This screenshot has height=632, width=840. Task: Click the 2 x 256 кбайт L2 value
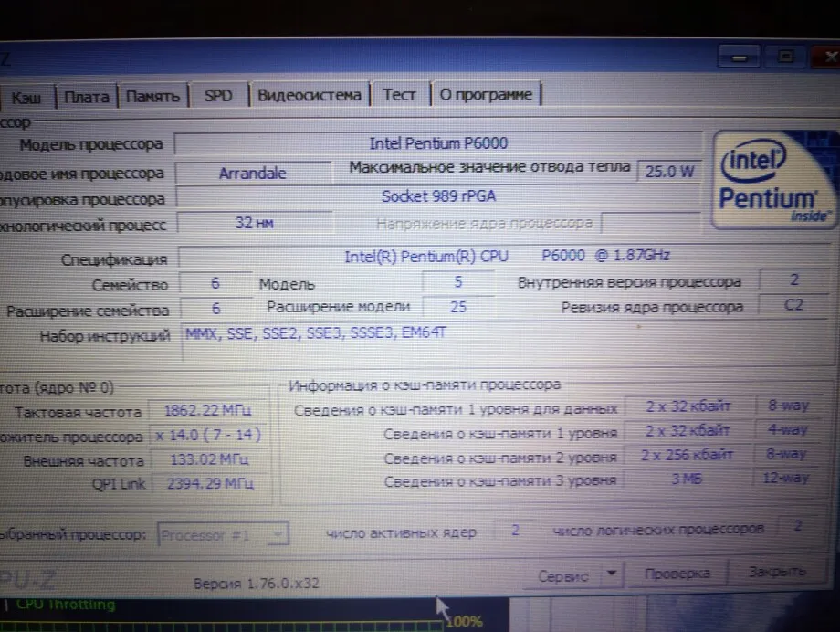coord(687,455)
